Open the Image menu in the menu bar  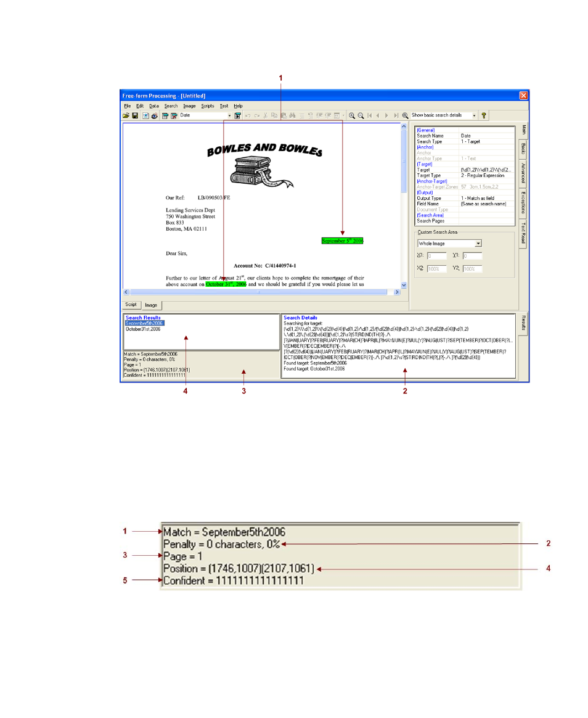(189, 106)
